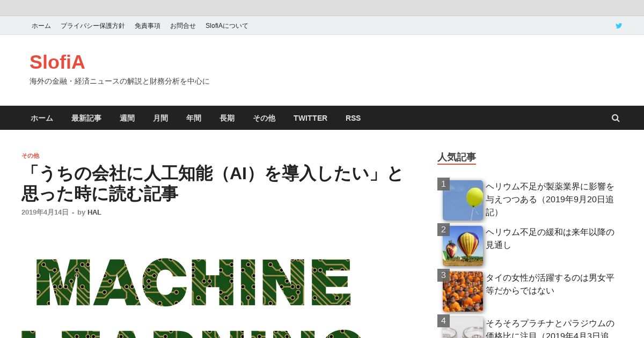Viewport: 644px width, 338px height.
Task: Read タイの女性が活躍するのは article
Action: [x=550, y=284]
